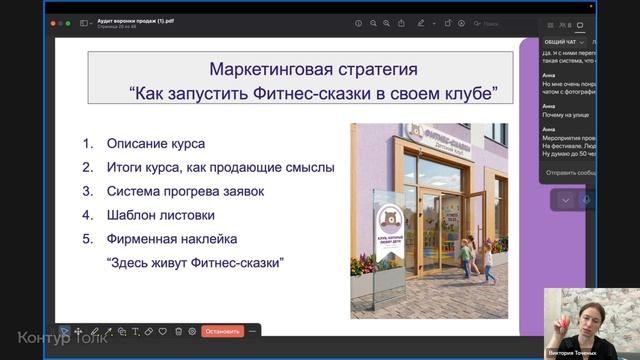Open the sidebar view options chevron
Viewport: 640px width, 360px height.
pos(91,24)
